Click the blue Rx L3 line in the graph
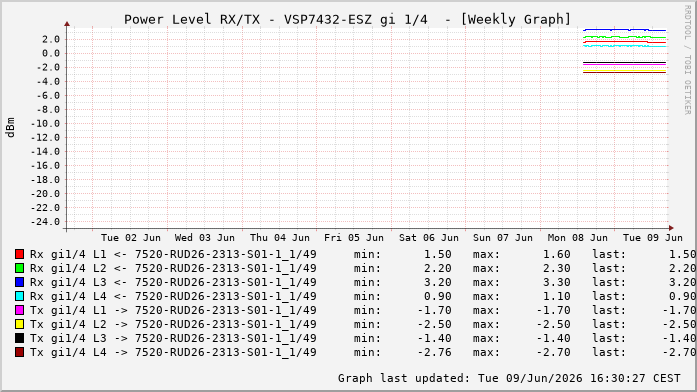The height and width of the screenshot is (392, 697). click(x=625, y=30)
